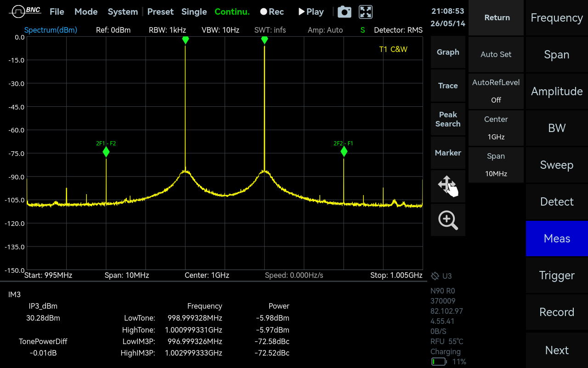Open the Detect menu
The width and height of the screenshot is (588, 368).
pos(557,201)
